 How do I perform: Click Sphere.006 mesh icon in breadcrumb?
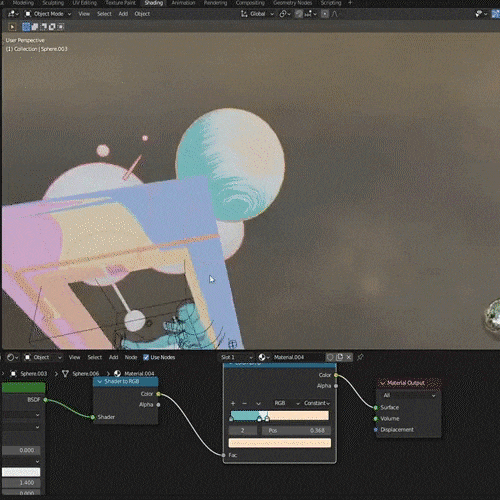click(66, 374)
